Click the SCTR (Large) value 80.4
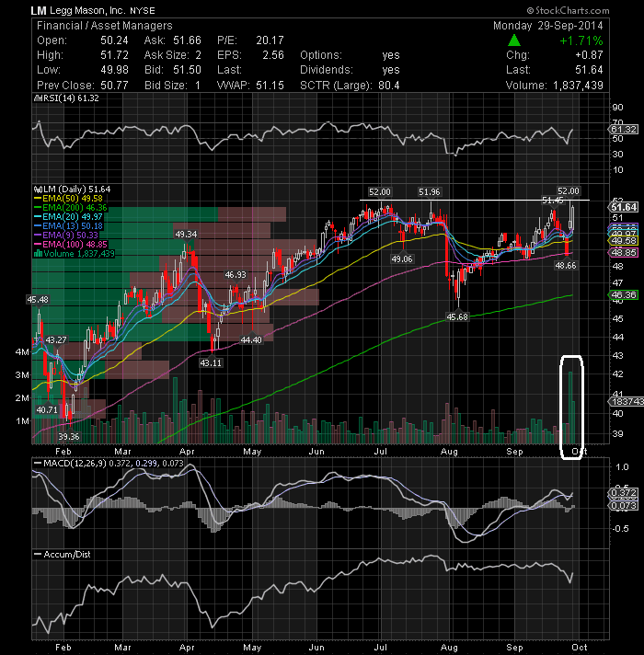This screenshot has width=644, height=655. [389, 86]
